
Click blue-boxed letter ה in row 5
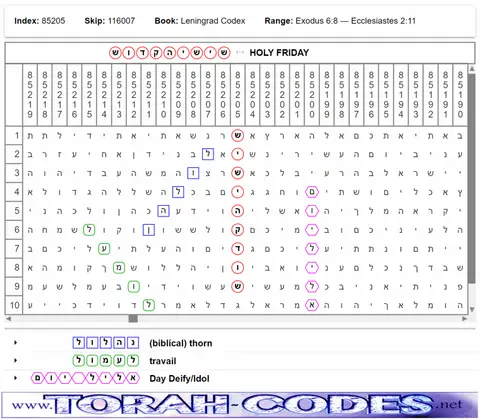pos(163,211)
